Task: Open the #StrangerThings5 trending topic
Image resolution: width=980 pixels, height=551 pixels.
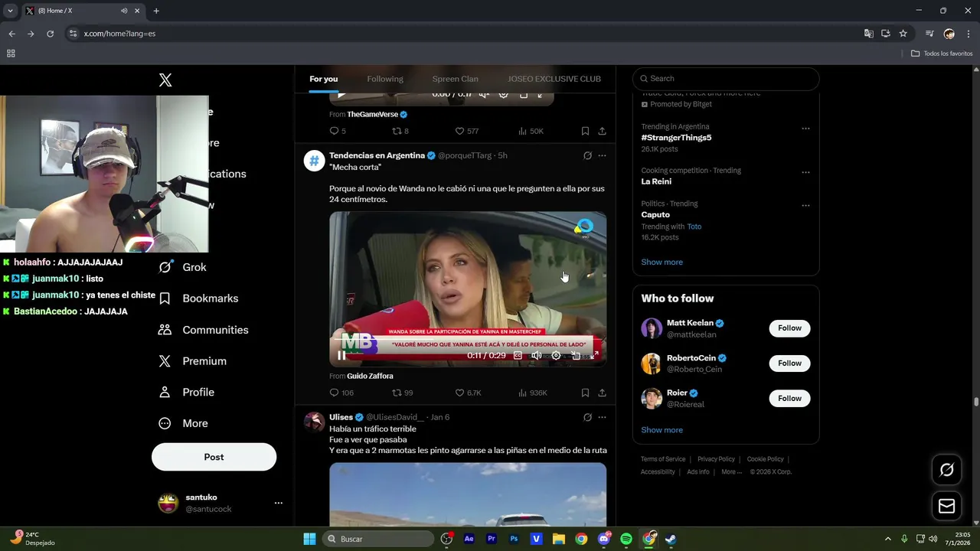Action: pos(676,138)
